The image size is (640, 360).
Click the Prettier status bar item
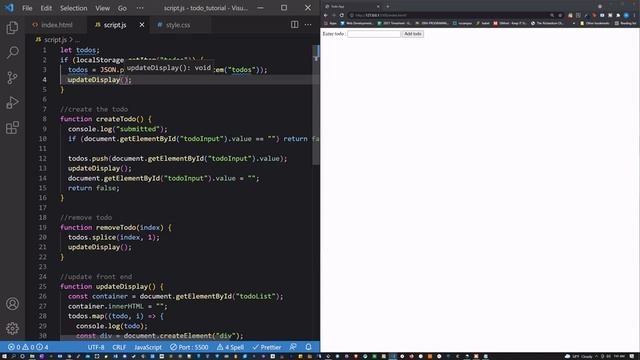pyautogui.click(x=267, y=347)
